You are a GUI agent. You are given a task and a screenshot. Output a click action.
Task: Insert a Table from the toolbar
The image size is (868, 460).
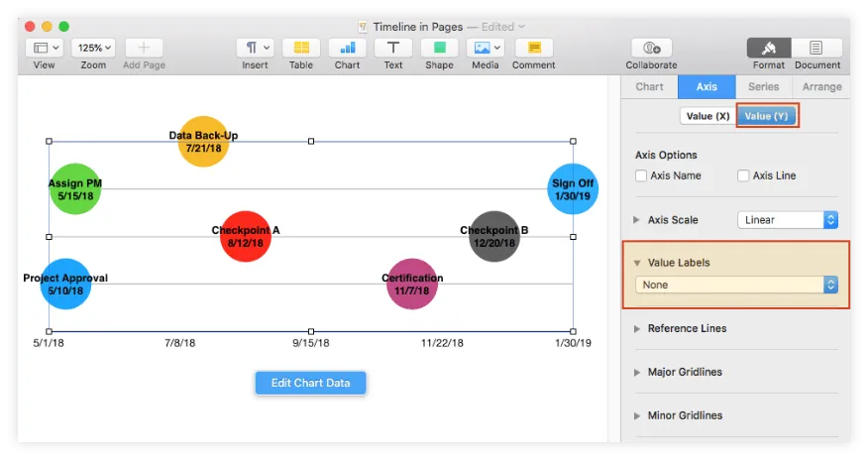coord(301,48)
